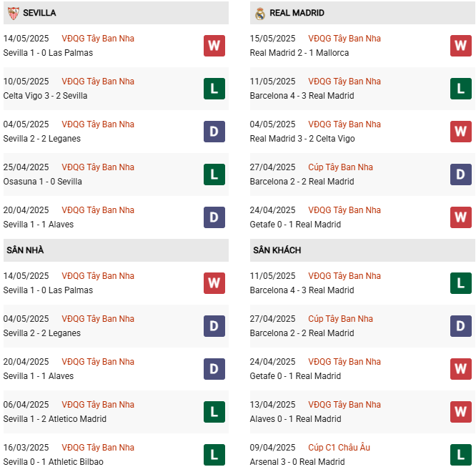476x472 pixels.
Task: Open the Real Madrid 3 - 2 Celta Vigo match
Action: point(302,139)
